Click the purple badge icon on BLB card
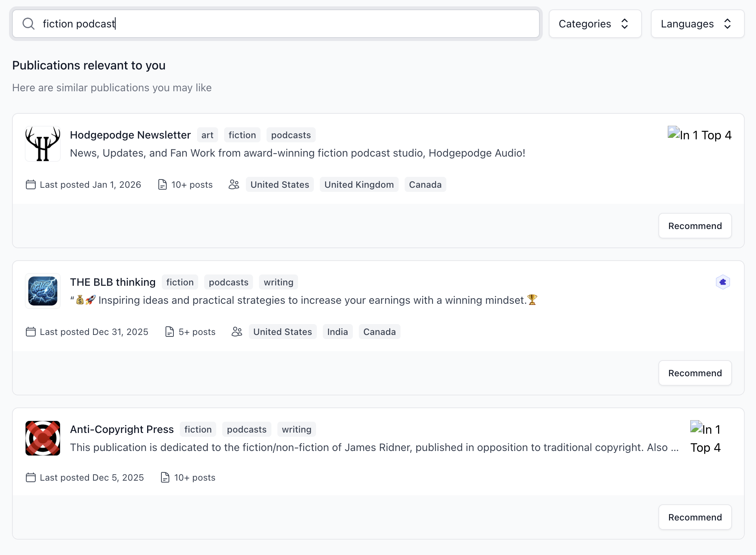 click(723, 282)
